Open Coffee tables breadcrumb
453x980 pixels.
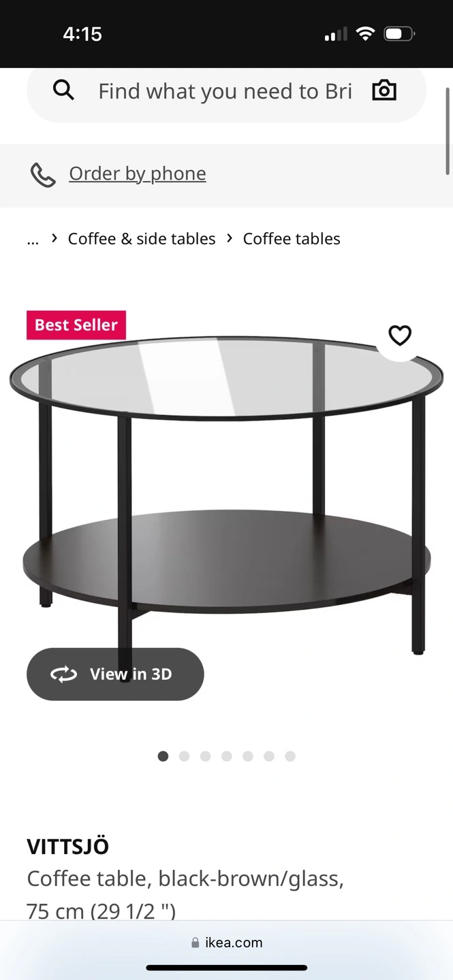(x=292, y=239)
